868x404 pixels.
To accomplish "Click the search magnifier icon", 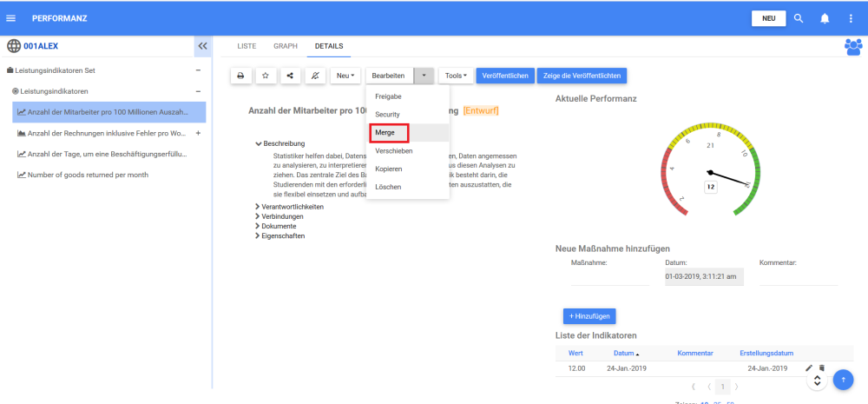I will coord(799,18).
